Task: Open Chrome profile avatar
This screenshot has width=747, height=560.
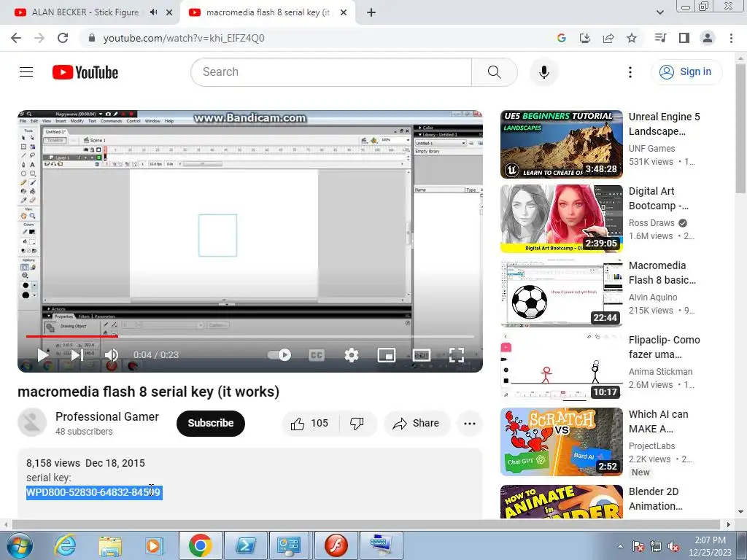Action: click(708, 38)
